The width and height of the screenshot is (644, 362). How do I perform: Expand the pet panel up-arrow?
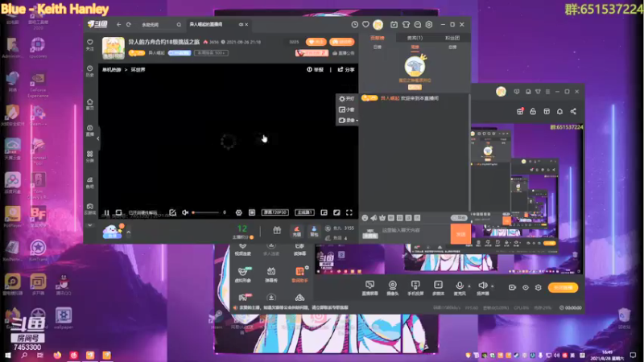click(x=129, y=232)
